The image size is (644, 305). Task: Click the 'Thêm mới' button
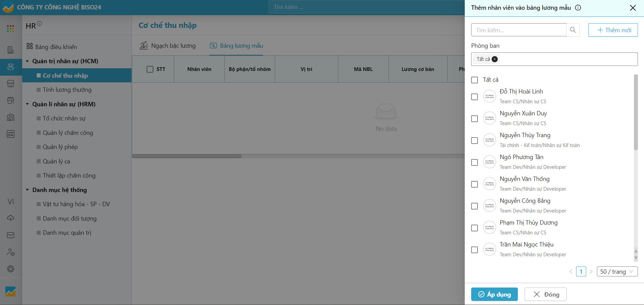pos(613,30)
